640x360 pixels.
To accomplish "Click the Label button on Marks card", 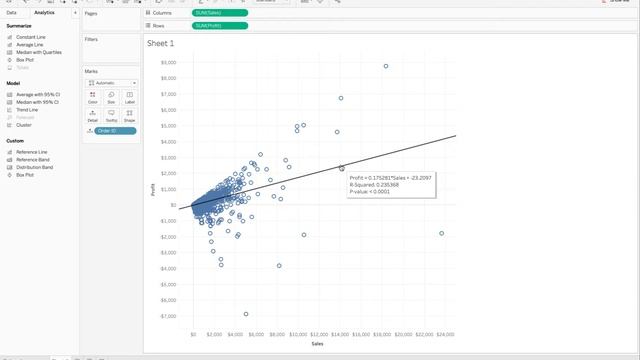I will (130, 98).
